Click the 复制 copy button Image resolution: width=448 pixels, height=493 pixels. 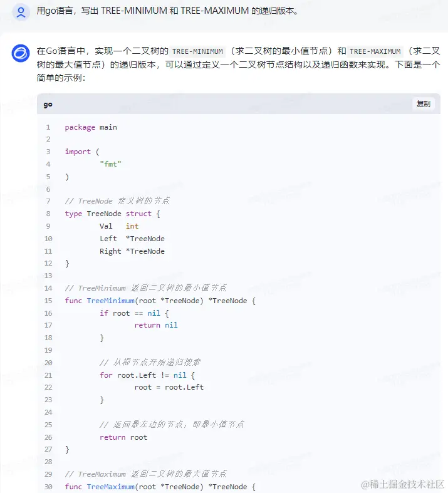(423, 104)
